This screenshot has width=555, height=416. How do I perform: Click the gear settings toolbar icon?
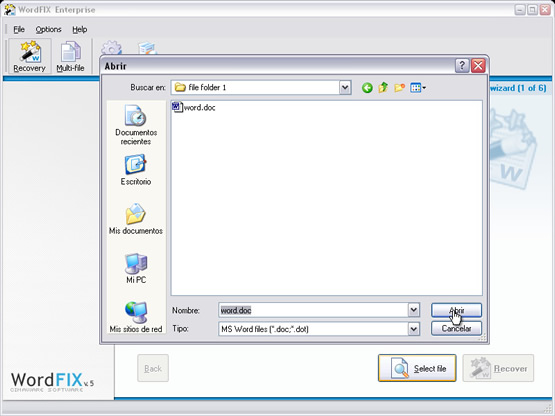pyautogui.click(x=111, y=48)
